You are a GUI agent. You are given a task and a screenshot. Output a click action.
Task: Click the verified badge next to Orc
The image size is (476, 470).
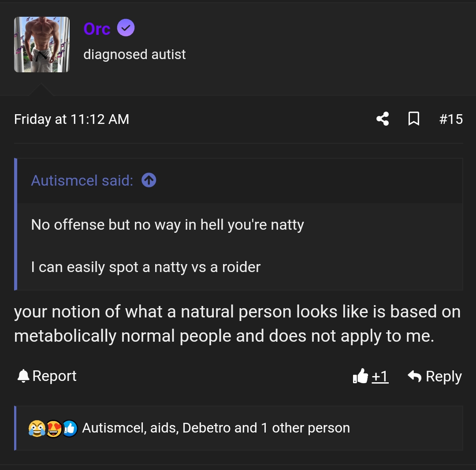126,29
